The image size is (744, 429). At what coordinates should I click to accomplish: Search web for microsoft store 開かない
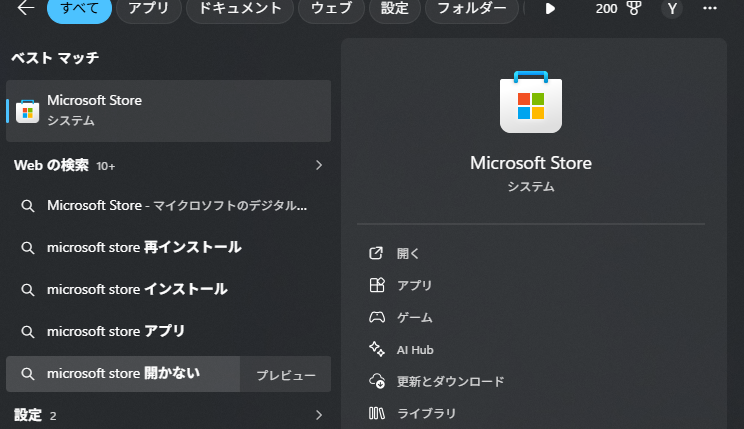[123, 374]
